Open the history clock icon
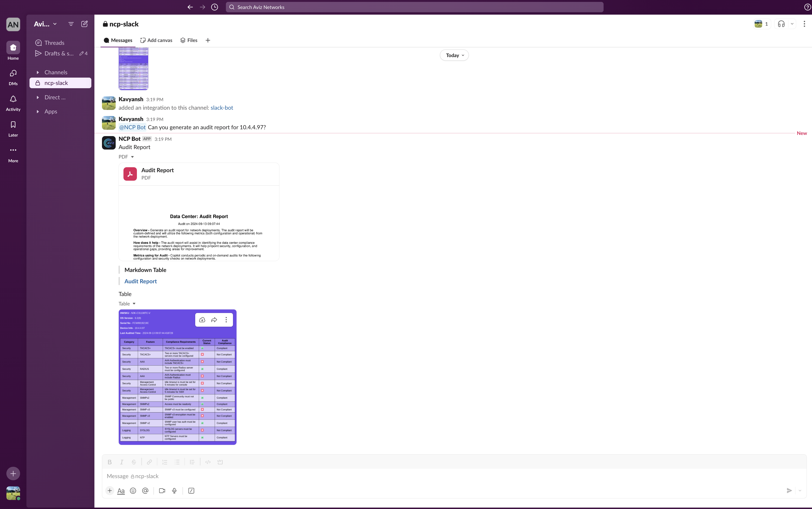 point(215,7)
